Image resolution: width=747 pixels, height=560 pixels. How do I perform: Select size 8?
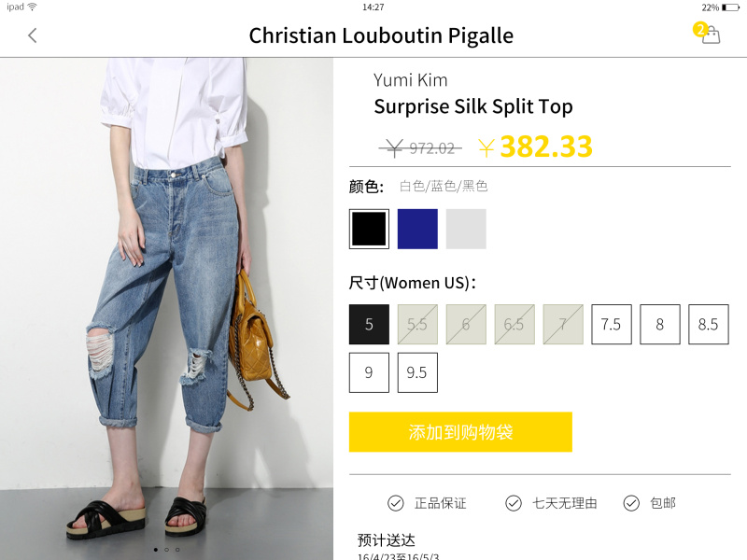660,324
